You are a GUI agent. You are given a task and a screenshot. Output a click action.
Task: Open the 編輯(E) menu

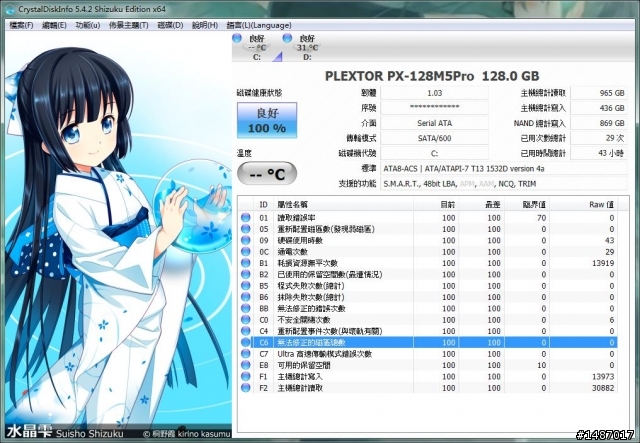pos(54,25)
